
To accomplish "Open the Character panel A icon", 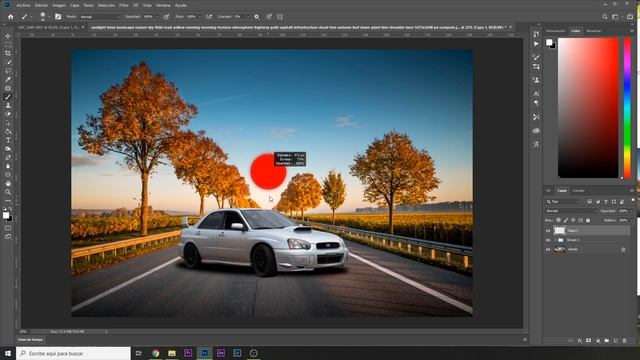I will point(536,93).
